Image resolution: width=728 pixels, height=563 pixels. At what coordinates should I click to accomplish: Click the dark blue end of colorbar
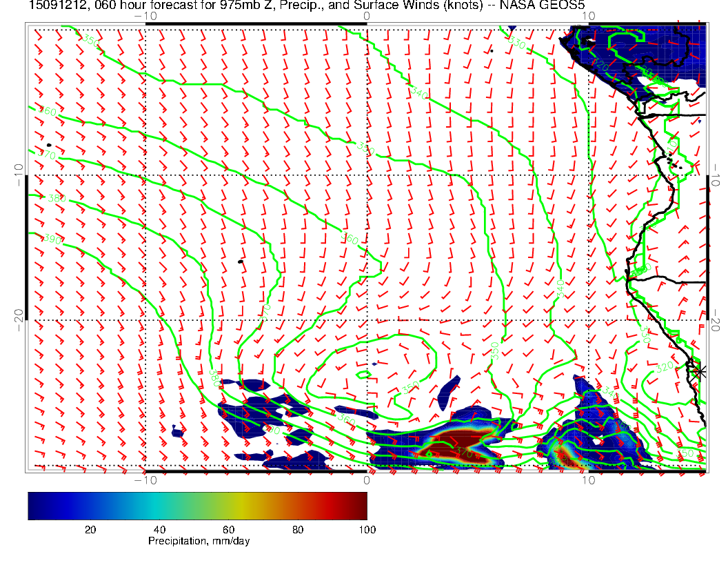coord(34,505)
